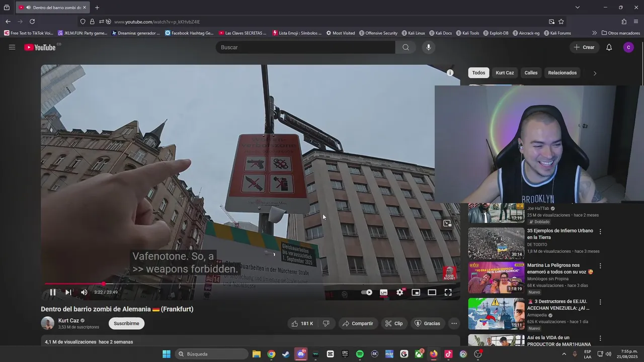Show hidden system tray icons
This screenshot has width=644, height=362.
563,354
